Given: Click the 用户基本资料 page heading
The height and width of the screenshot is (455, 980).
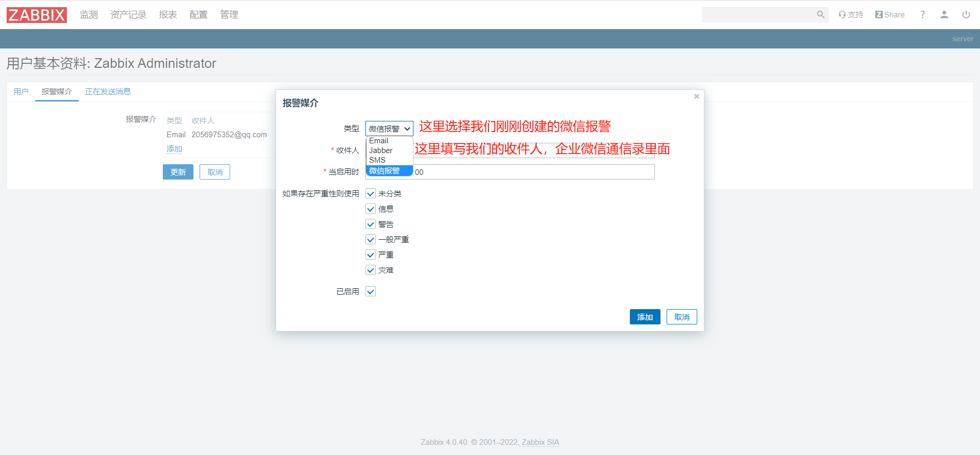Looking at the screenshot, I should pos(111,63).
